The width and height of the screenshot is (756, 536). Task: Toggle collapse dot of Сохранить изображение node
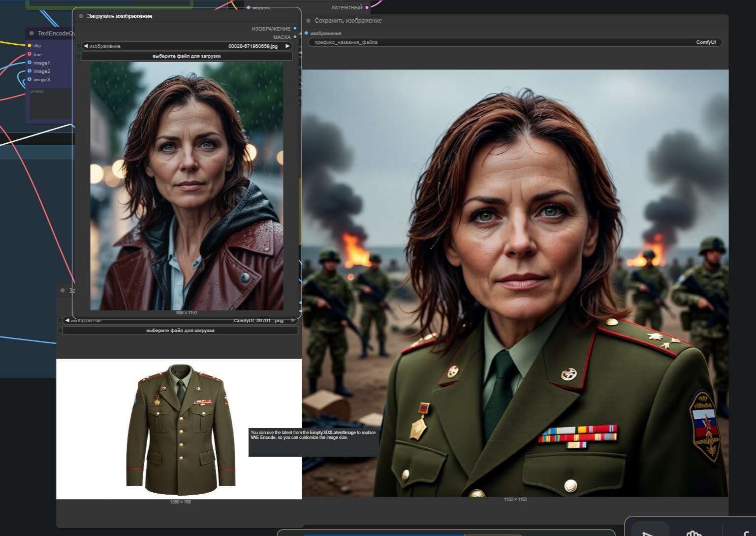tap(309, 21)
